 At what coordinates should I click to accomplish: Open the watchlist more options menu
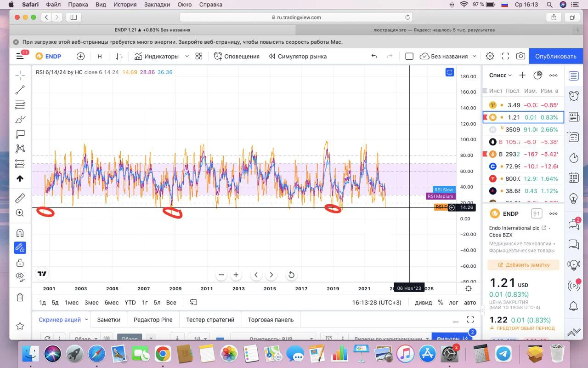pos(553,75)
